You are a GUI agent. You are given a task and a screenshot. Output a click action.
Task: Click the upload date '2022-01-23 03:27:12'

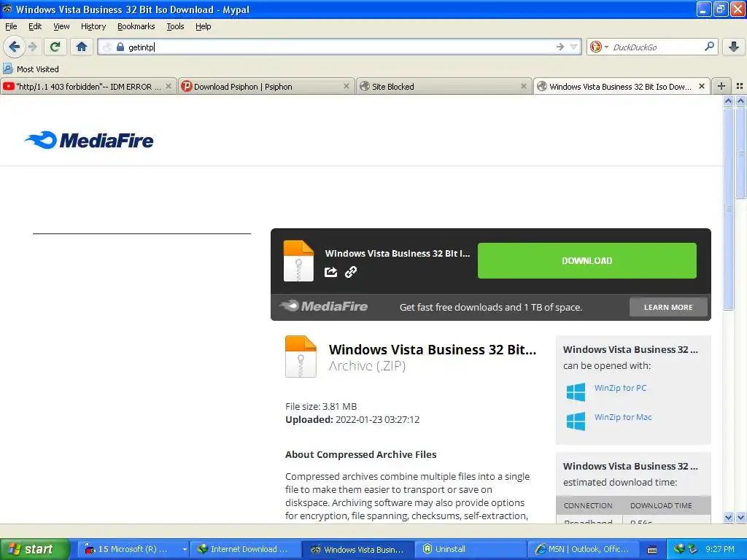click(x=377, y=419)
